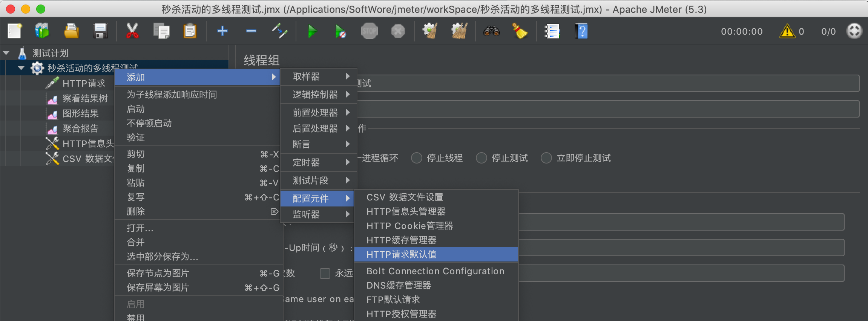Click the Search binoculars icon
The image size is (868, 321).
coord(492,31)
